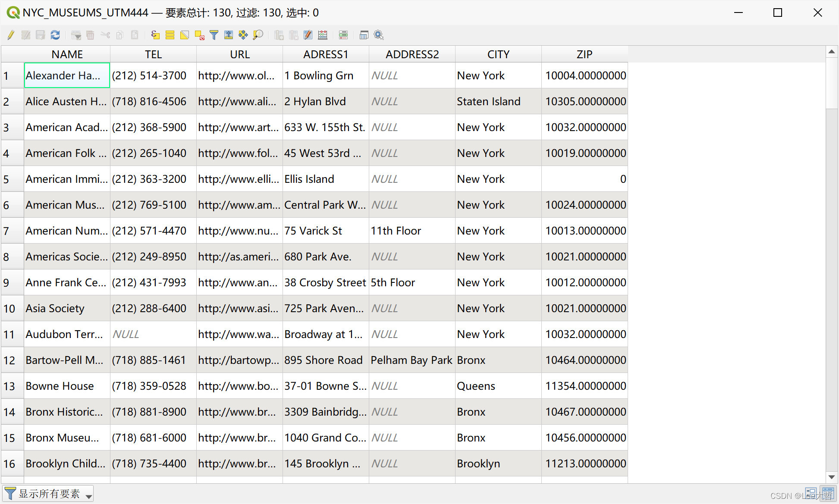The height and width of the screenshot is (504, 839).
Task: Open organize columns dialog icon
Action: pyautogui.click(x=308, y=35)
